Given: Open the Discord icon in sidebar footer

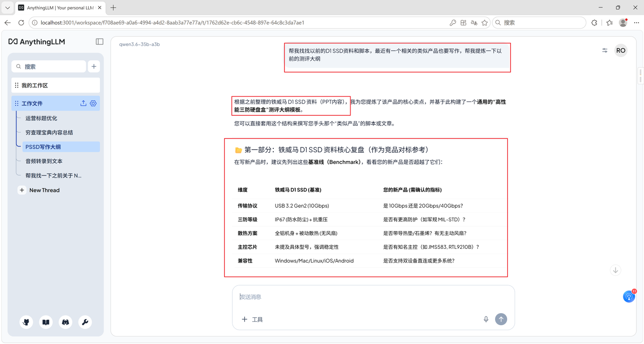Looking at the screenshot, I should 66,322.
